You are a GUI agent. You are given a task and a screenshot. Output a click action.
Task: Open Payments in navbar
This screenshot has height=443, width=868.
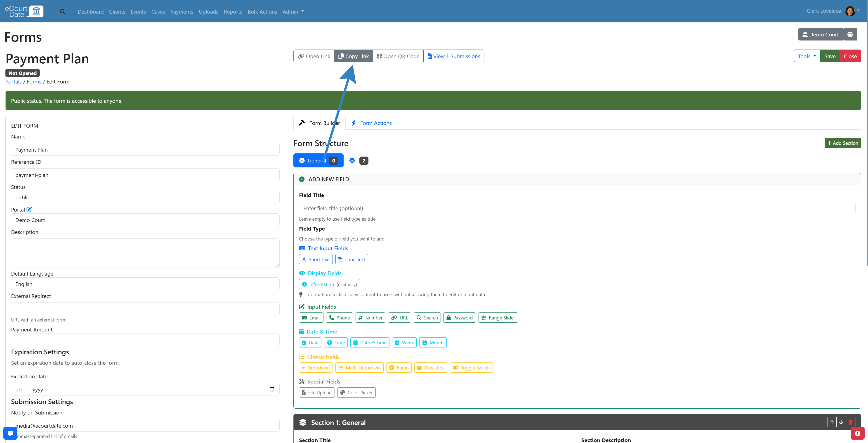[x=182, y=12]
